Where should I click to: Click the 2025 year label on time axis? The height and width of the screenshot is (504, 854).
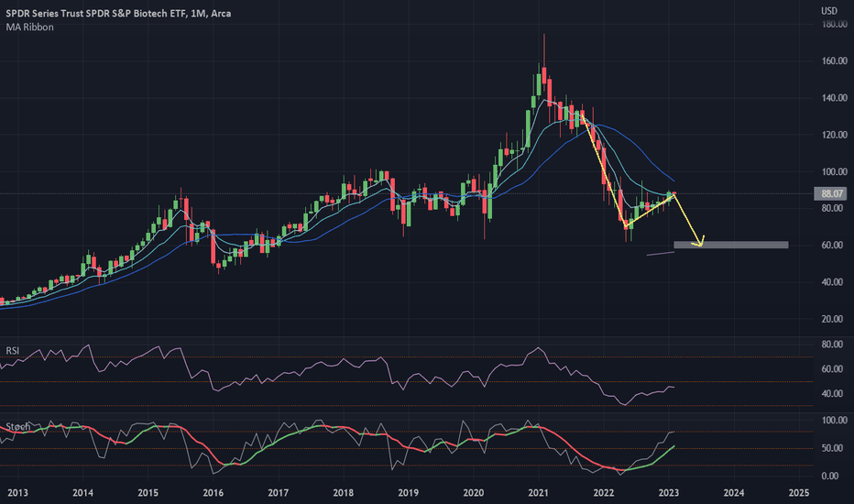(x=798, y=493)
